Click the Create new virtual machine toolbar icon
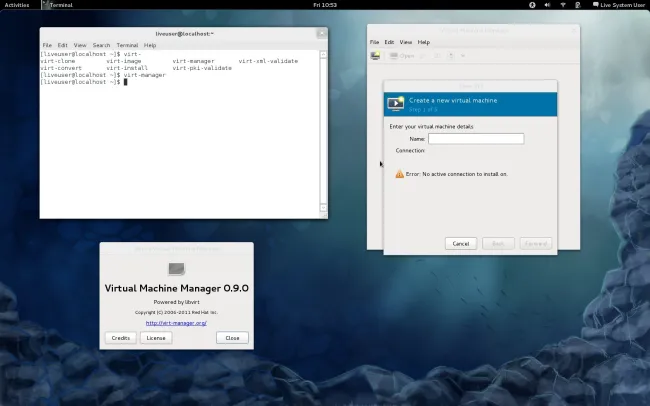This screenshot has height=406, width=650. [375, 56]
